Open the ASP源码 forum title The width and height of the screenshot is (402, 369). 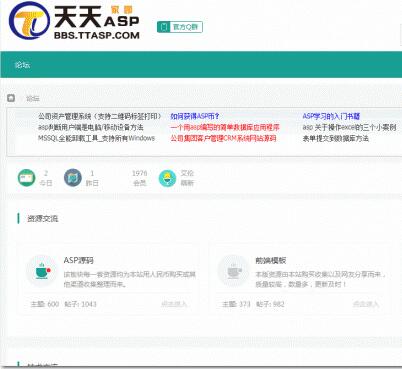tap(79, 260)
